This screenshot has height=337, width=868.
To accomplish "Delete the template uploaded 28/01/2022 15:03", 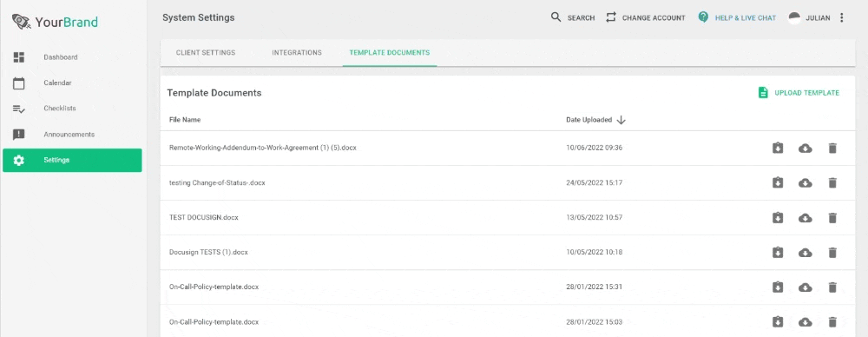I will tap(832, 322).
